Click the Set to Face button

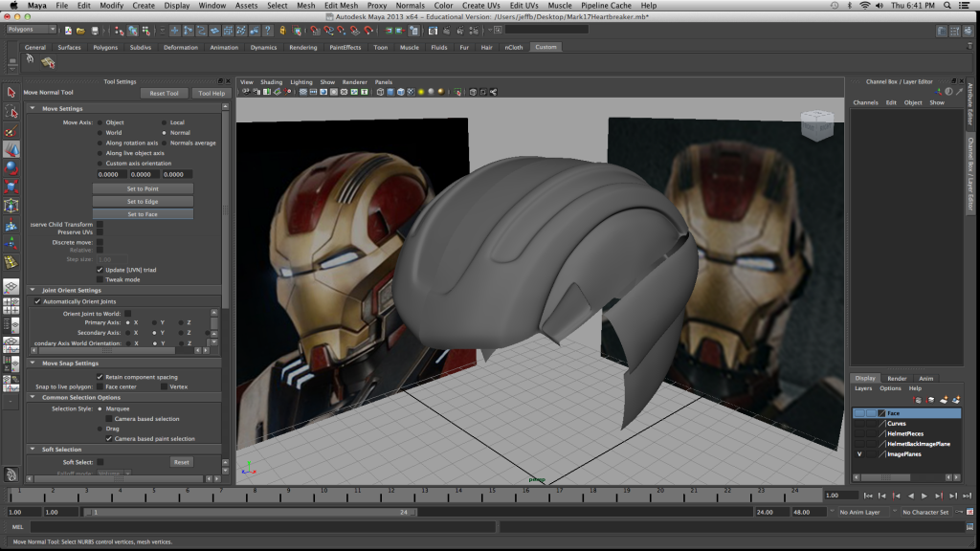(143, 214)
